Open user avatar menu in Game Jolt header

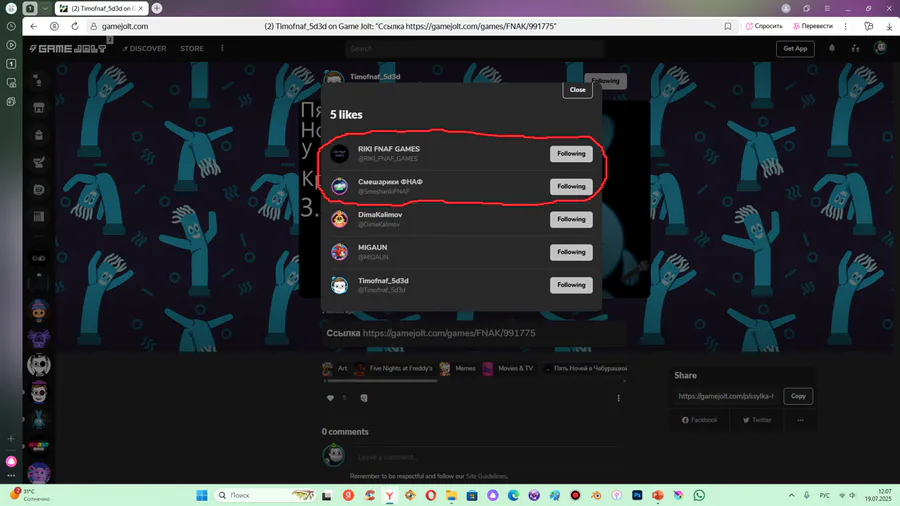(x=880, y=48)
